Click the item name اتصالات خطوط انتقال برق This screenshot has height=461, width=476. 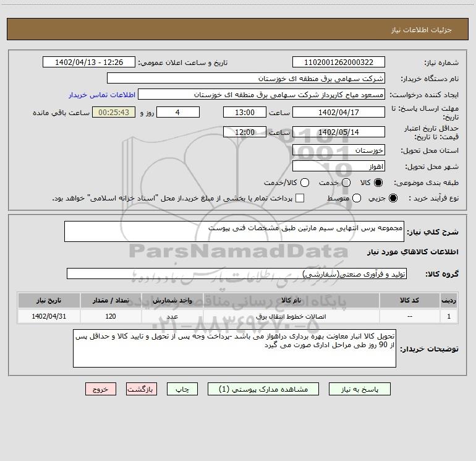tap(291, 316)
